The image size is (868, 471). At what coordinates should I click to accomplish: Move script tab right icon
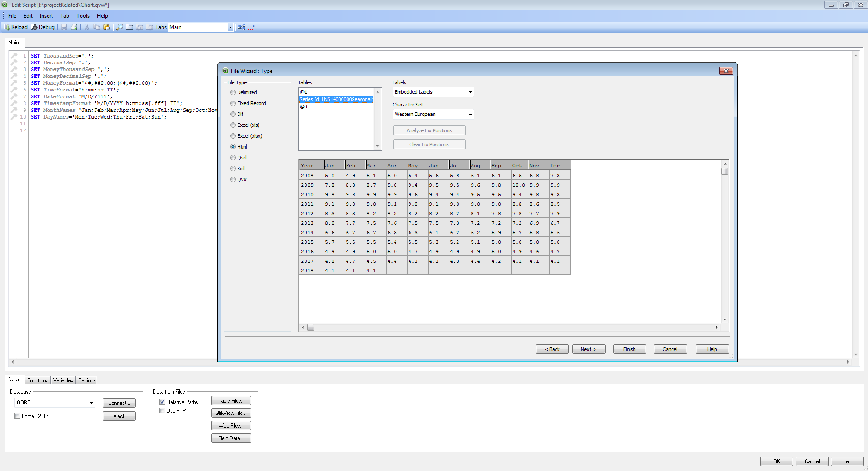[x=149, y=27]
